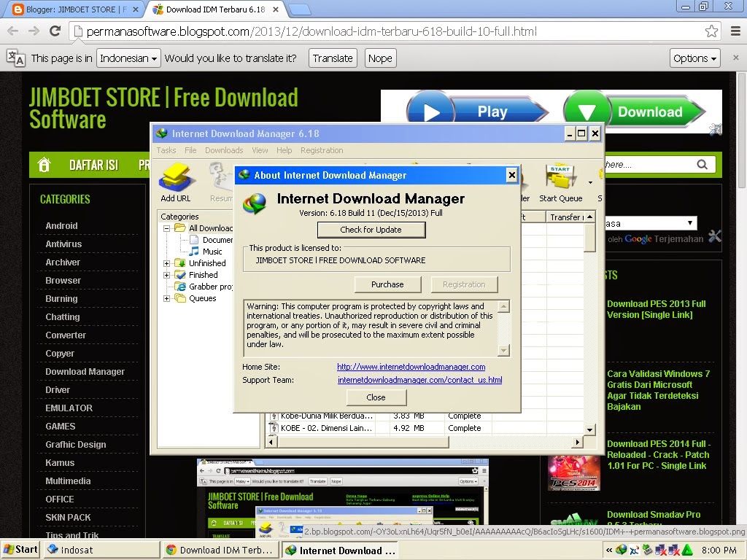This screenshot has height=560, width=747.
Task: Open the language select dropdown on blog sidebar
Action: coord(651,223)
